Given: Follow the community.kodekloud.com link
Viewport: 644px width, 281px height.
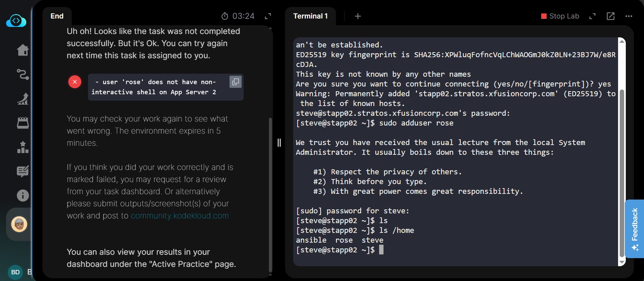Looking at the screenshot, I should [x=180, y=216].
